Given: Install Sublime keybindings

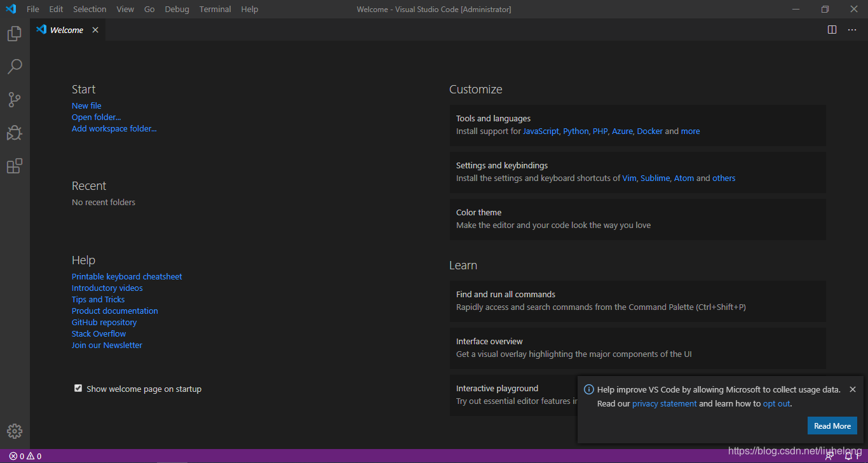Looking at the screenshot, I should [x=655, y=178].
